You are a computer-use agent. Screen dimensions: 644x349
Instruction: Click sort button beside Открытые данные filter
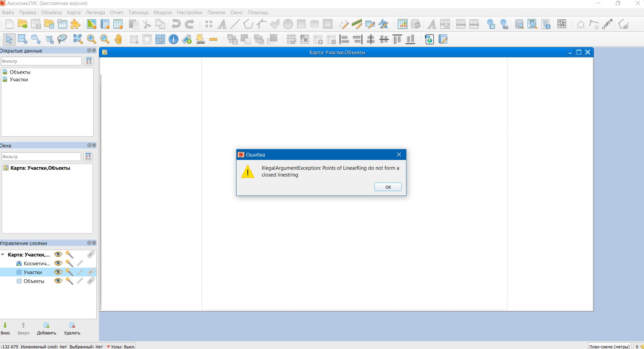[89, 61]
